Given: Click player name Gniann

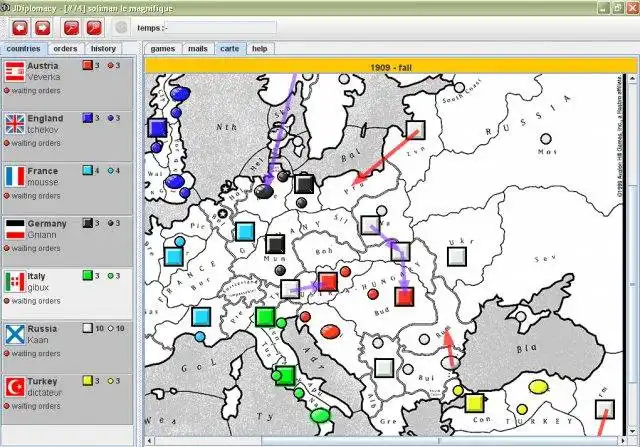Looking at the screenshot, I should [42, 235].
